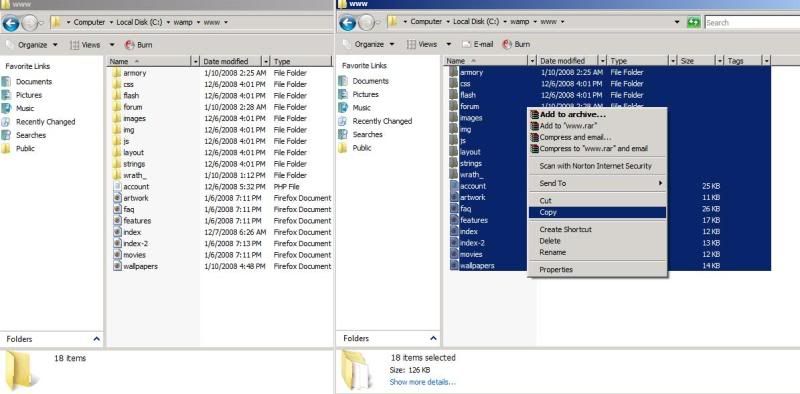Open Pictures favorite link in left window
The image size is (800, 394).
[29, 95]
